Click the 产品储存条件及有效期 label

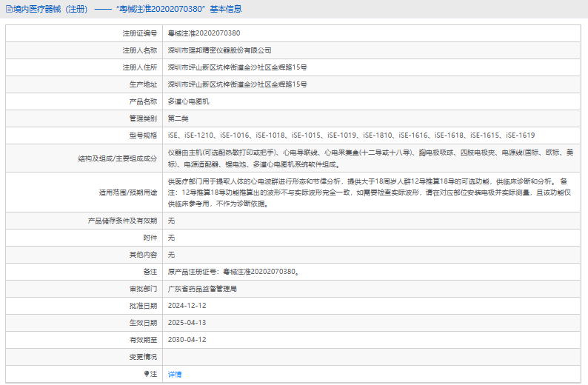coord(122,221)
